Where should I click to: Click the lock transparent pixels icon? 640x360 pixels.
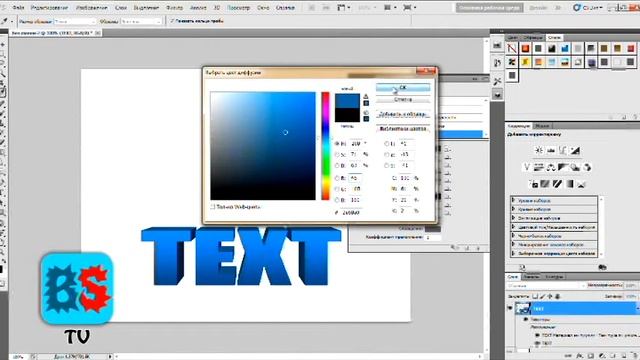point(535,296)
